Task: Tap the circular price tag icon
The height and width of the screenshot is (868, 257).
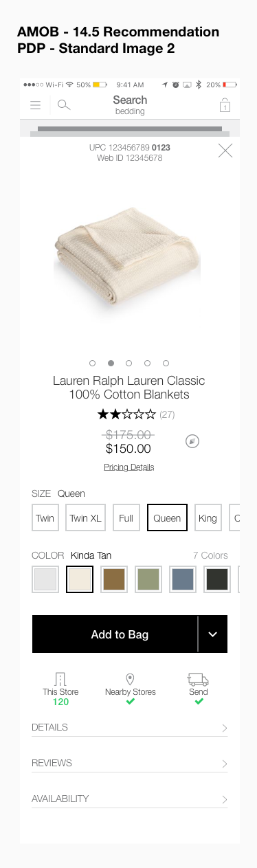Action: [193, 441]
